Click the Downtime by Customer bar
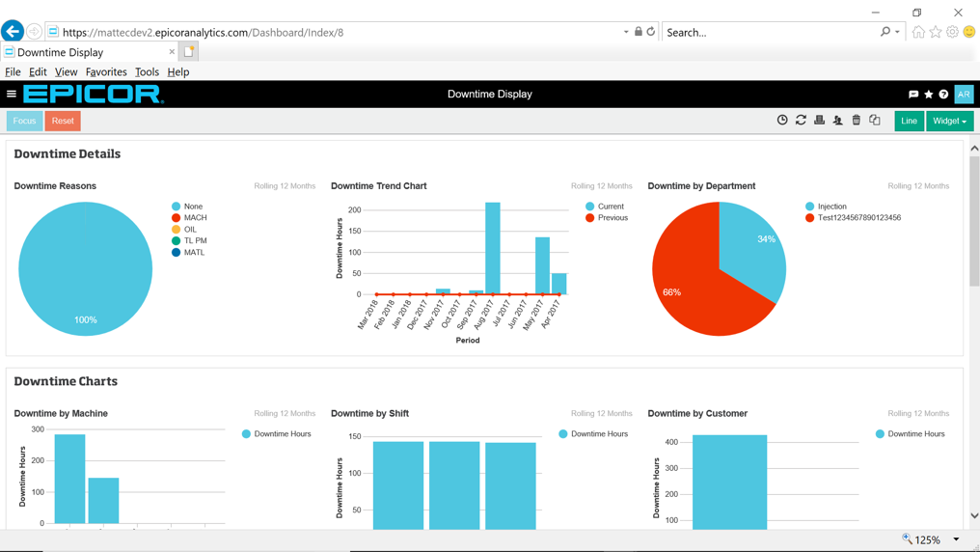 [x=729, y=482]
